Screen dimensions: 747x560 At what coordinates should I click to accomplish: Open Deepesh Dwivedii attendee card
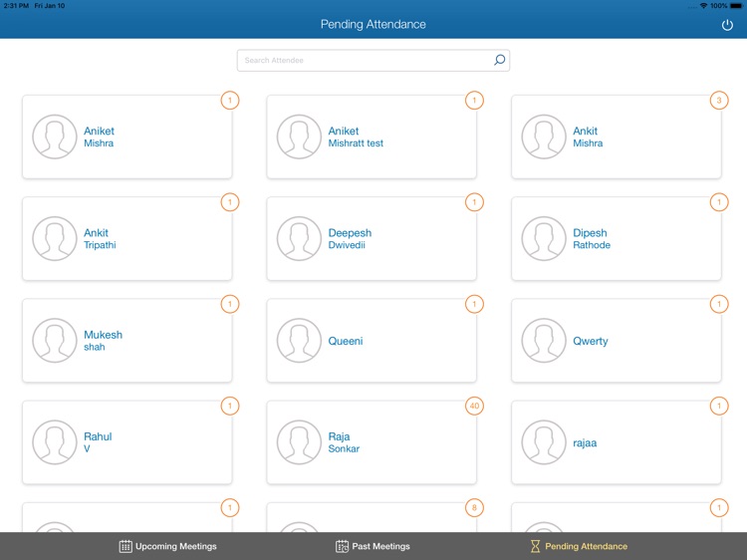[372, 239]
